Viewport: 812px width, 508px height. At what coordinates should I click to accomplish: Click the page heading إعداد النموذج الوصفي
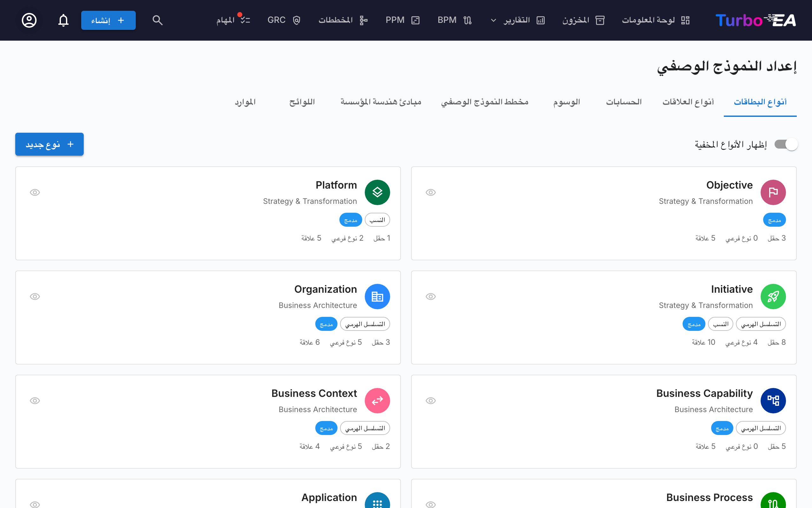coord(726,67)
